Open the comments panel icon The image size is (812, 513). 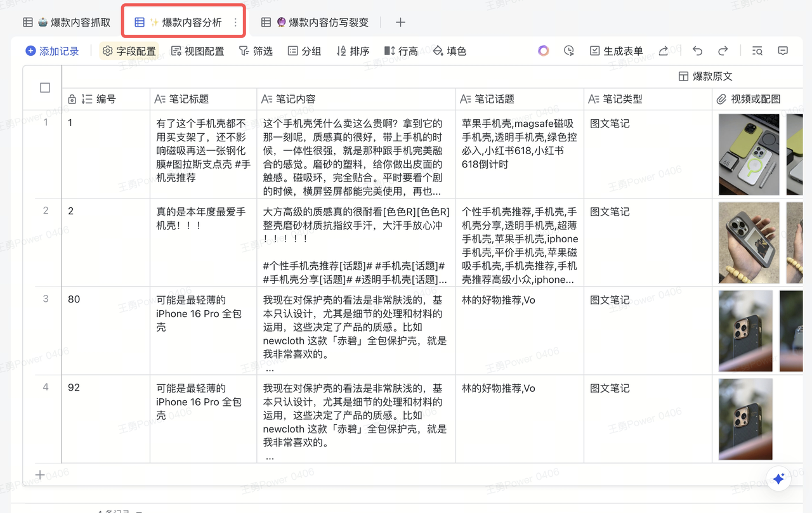[x=783, y=51]
